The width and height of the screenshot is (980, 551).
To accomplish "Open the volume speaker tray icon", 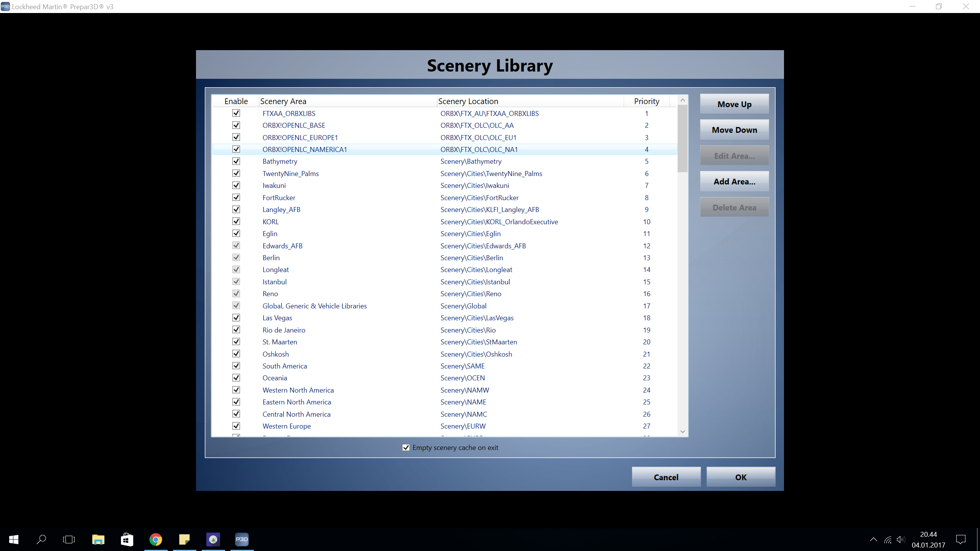I will pyautogui.click(x=901, y=540).
